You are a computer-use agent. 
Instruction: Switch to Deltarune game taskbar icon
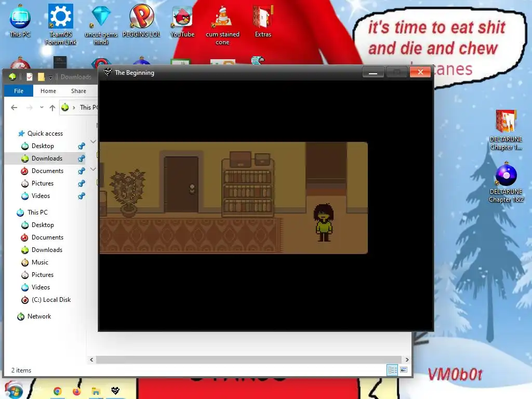pyautogui.click(x=115, y=391)
